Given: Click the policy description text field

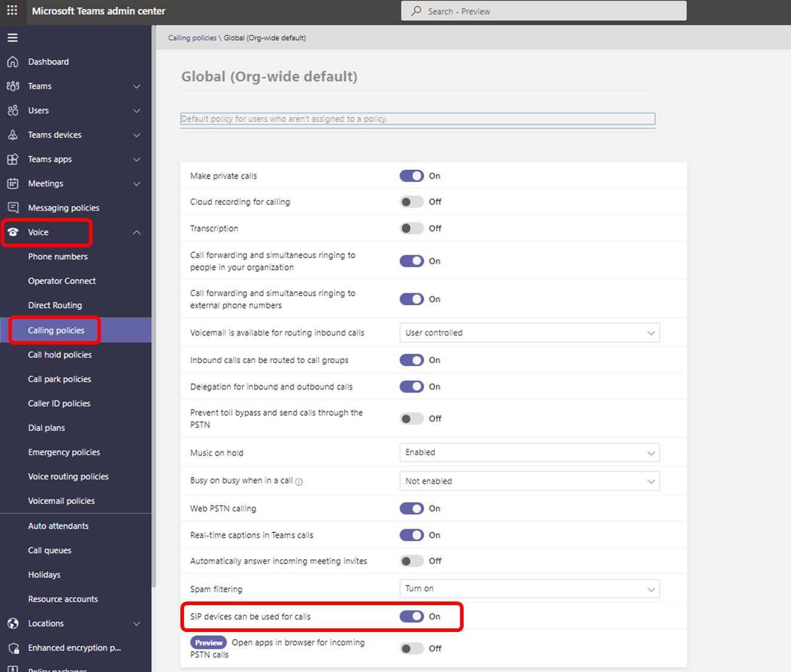Looking at the screenshot, I should click(x=418, y=119).
